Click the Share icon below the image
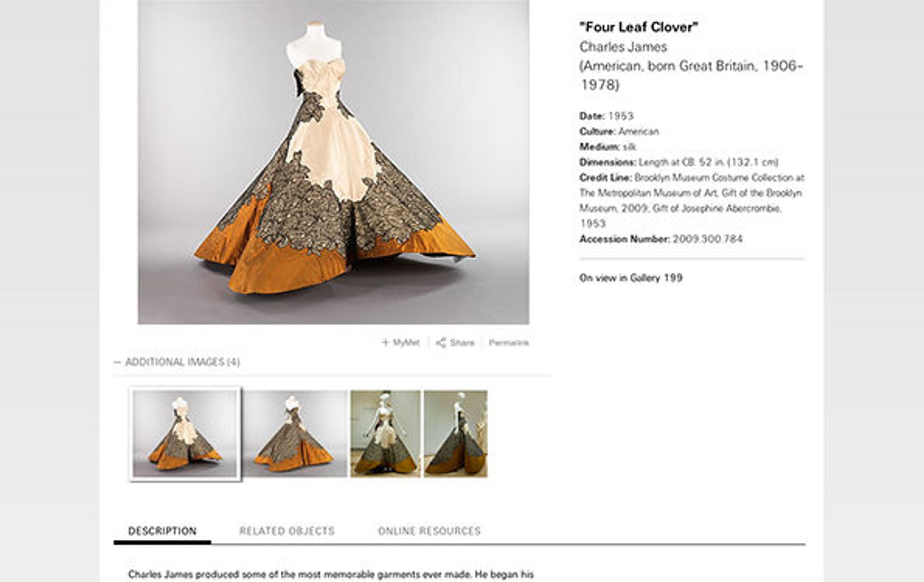This screenshot has height=582, width=924. click(441, 342)
